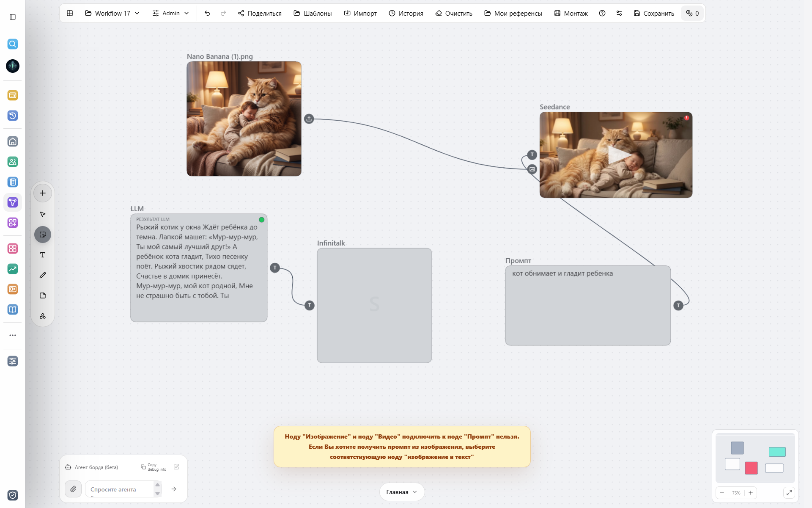Select the shapes tool
The image size is (812, 508).
pyautogui.click(x=43, y=316)
